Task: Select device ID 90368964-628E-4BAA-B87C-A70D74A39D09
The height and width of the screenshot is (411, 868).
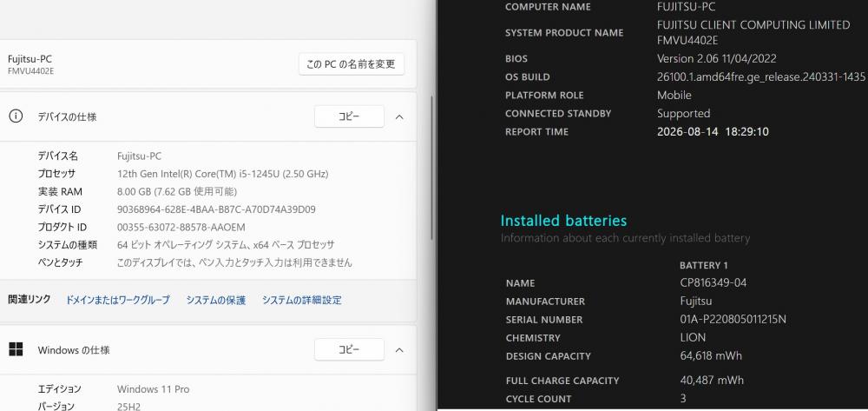Action: click(x=216, y=209)
